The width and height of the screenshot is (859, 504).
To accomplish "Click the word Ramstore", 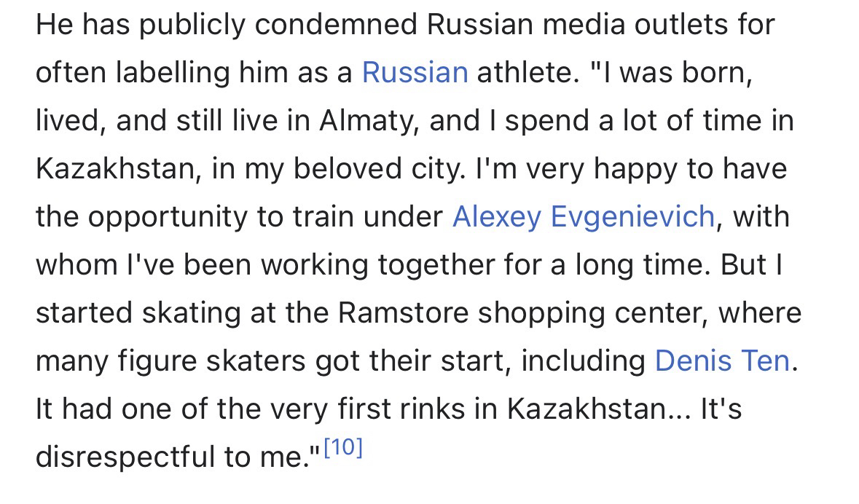I will click(x=403, y=312).
